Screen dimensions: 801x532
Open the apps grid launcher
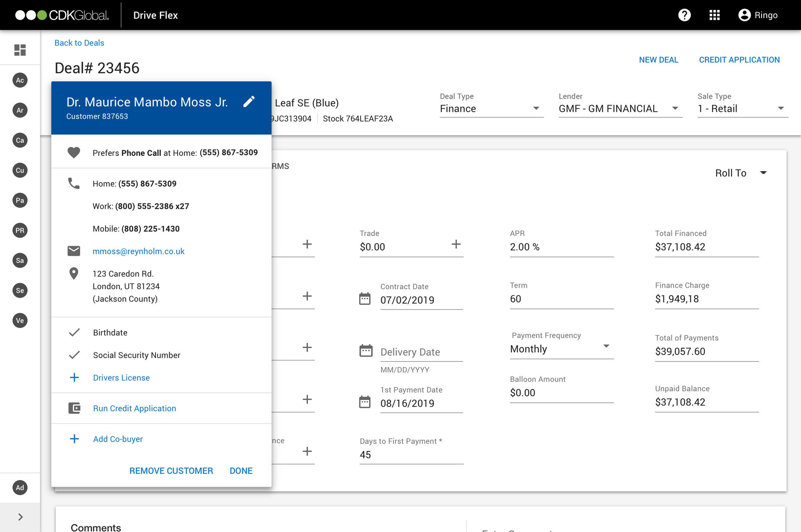point(714,15)
